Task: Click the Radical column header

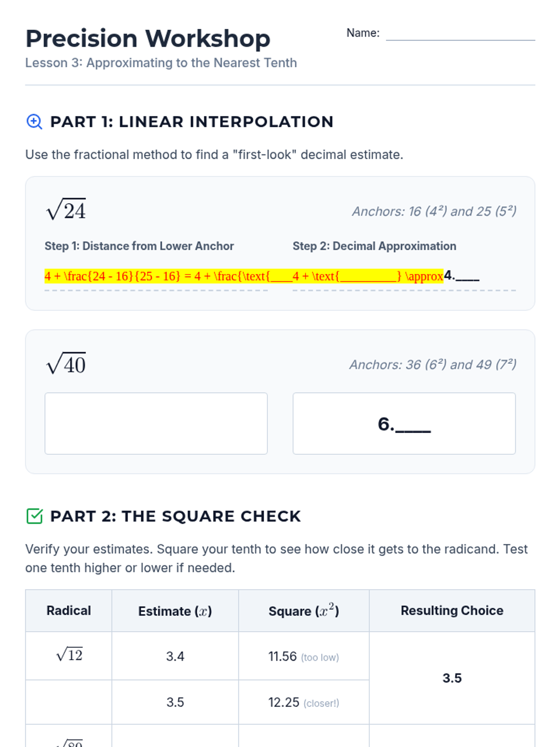Action: [69, 611]
